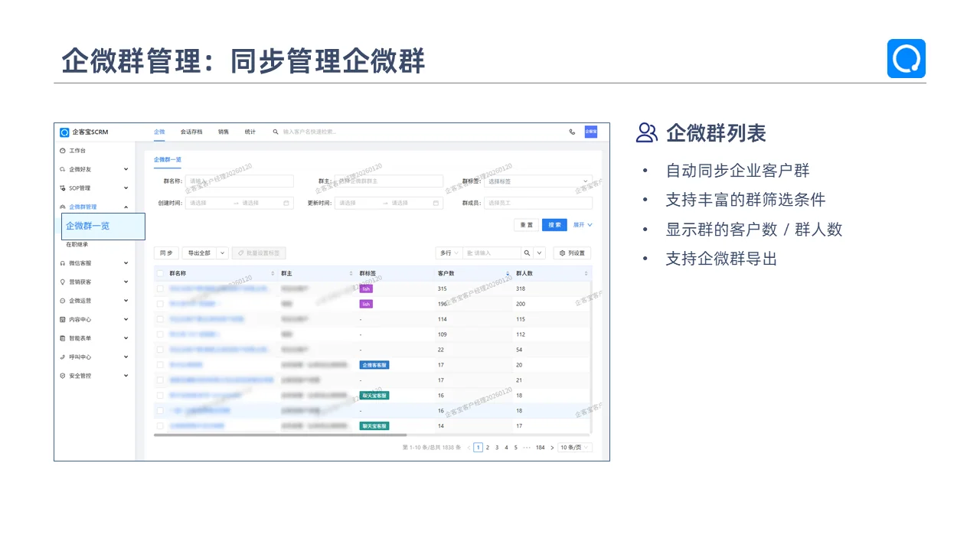
Task: Go to the 统计 top tab
Action: coord(250,132)
